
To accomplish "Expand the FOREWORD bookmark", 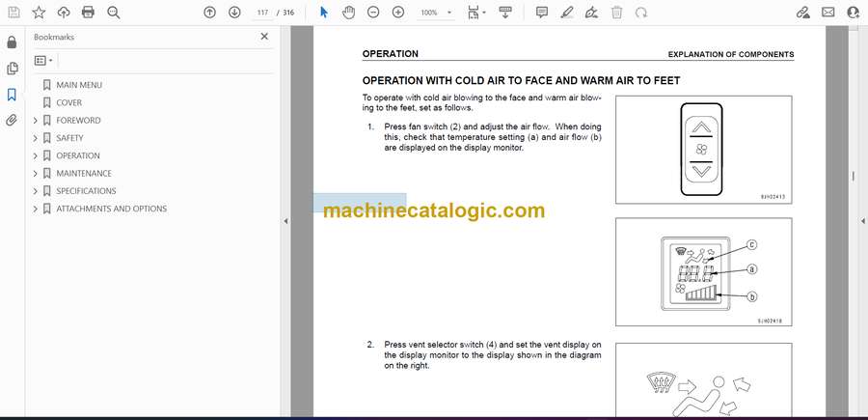I will point(36,121).
